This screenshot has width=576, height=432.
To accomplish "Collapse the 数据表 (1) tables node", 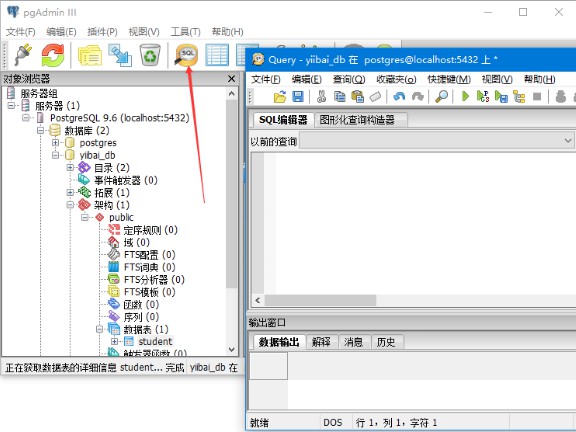I will click(x=99, y=329).
